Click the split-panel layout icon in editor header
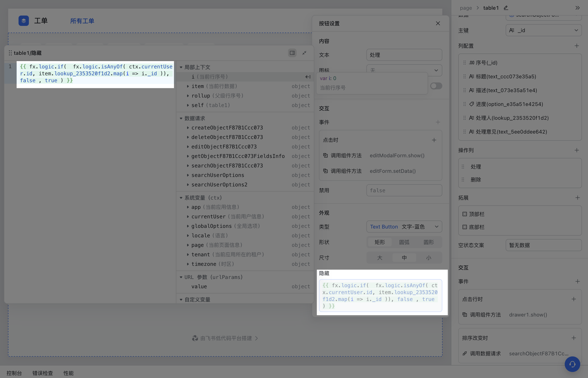 (292, 53)
